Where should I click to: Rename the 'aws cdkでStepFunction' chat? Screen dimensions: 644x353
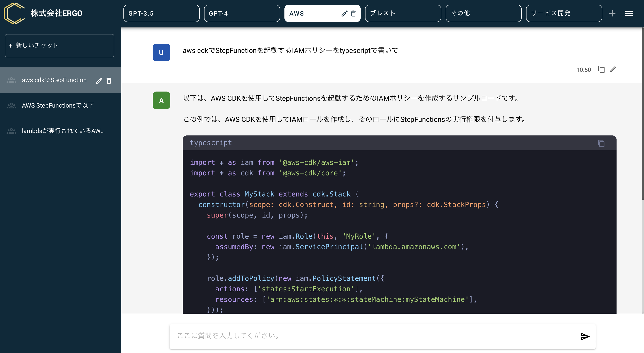coord(99,80)
